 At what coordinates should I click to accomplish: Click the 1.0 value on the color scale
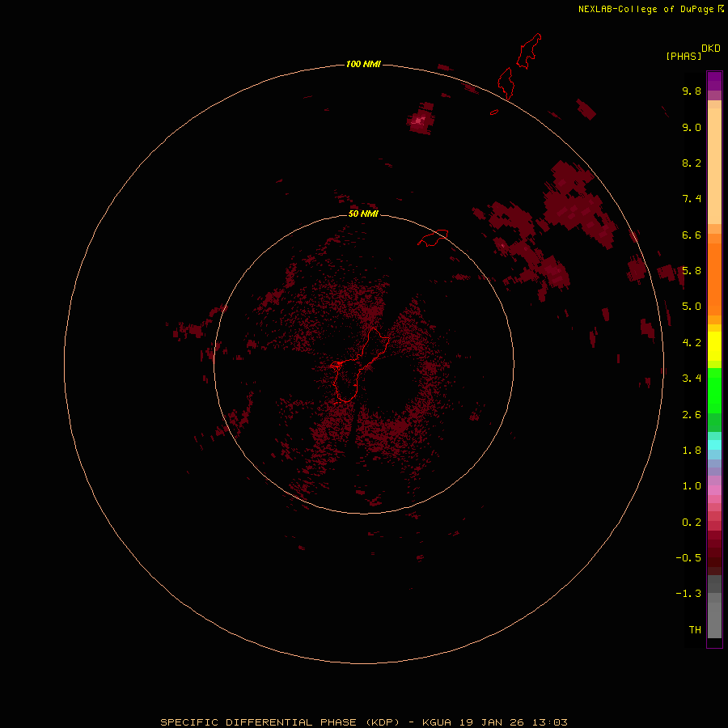click(692, 486)
